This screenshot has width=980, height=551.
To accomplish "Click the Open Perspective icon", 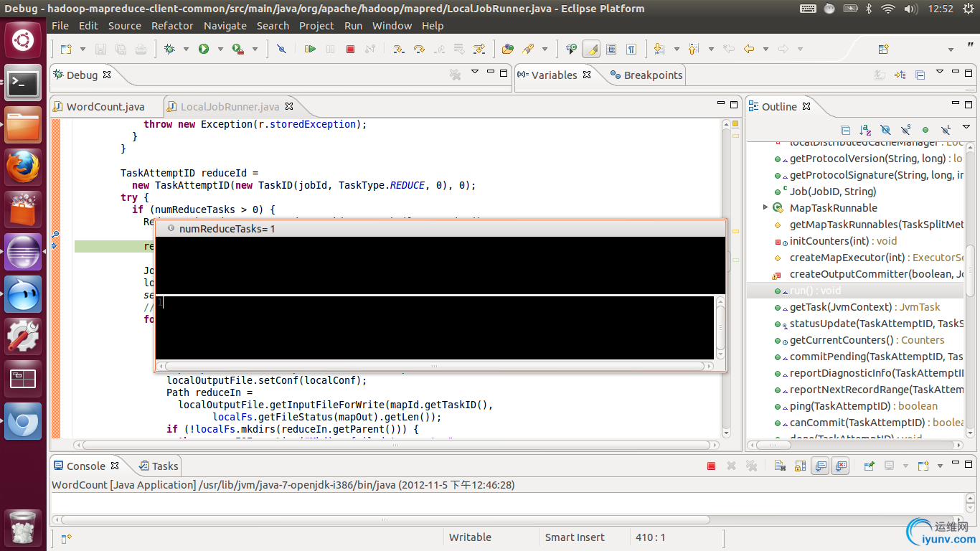I will (x=884, y=49).
